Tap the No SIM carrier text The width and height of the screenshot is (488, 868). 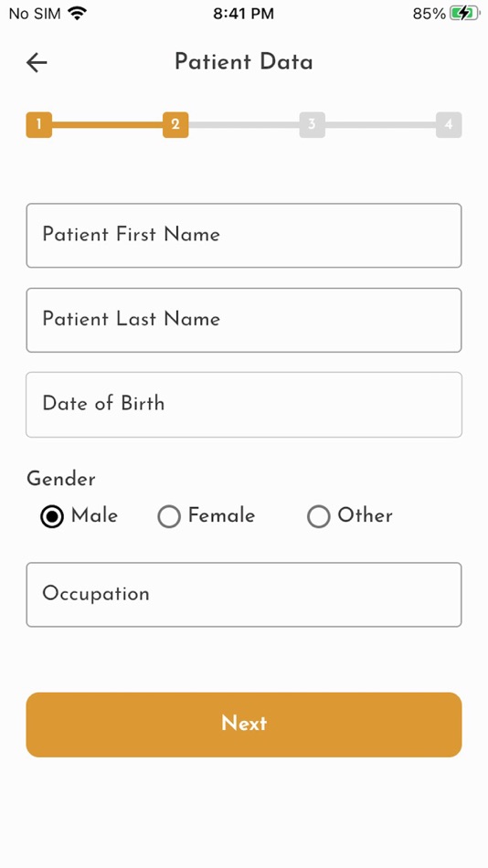coord(35,14)
